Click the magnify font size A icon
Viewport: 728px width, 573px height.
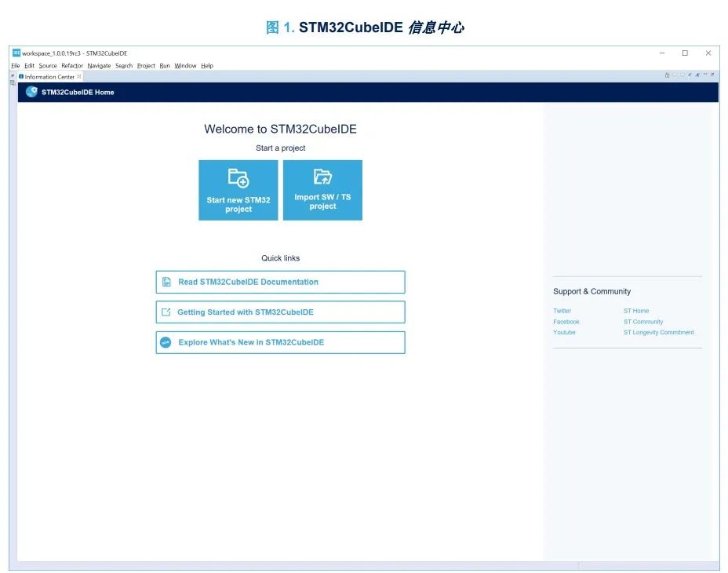tap(697, 75)
